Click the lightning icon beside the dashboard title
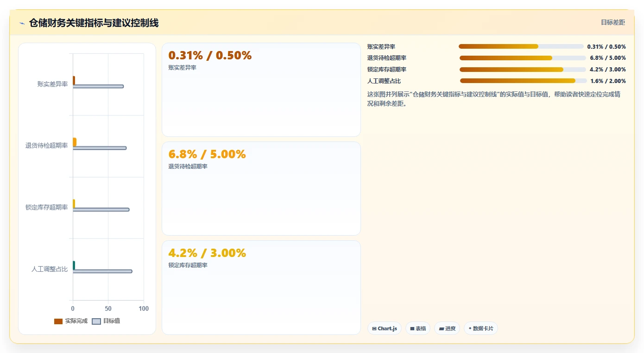Screen dimensions: 644x353 [22, 23]
